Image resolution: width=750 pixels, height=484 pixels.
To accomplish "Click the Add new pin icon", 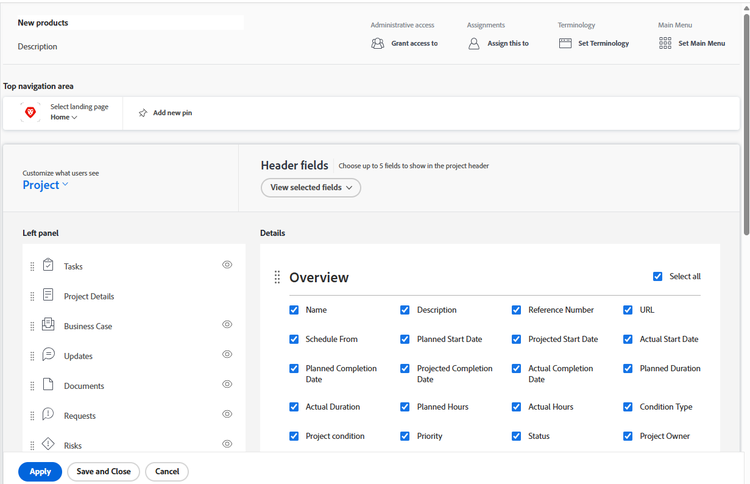I will click(x=143, y=113).
